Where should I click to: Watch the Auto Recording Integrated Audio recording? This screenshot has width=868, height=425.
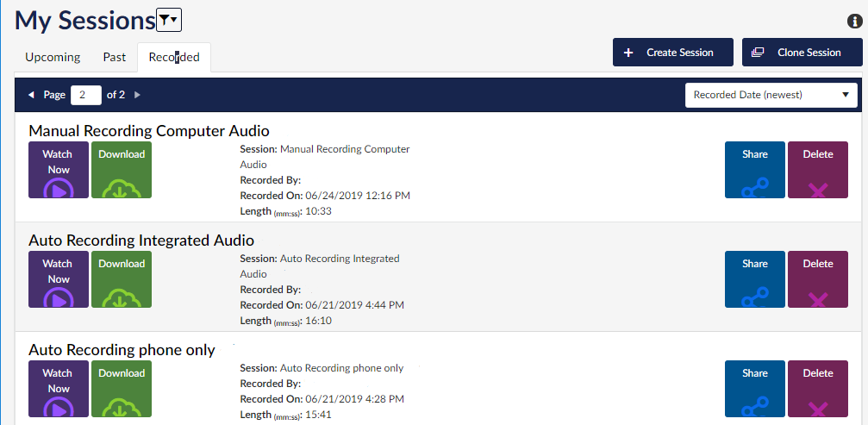point(59,279)
